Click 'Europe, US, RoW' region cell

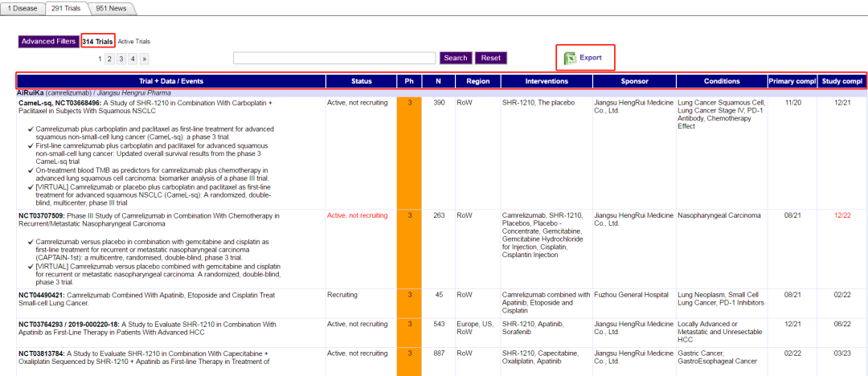(475, 328)
